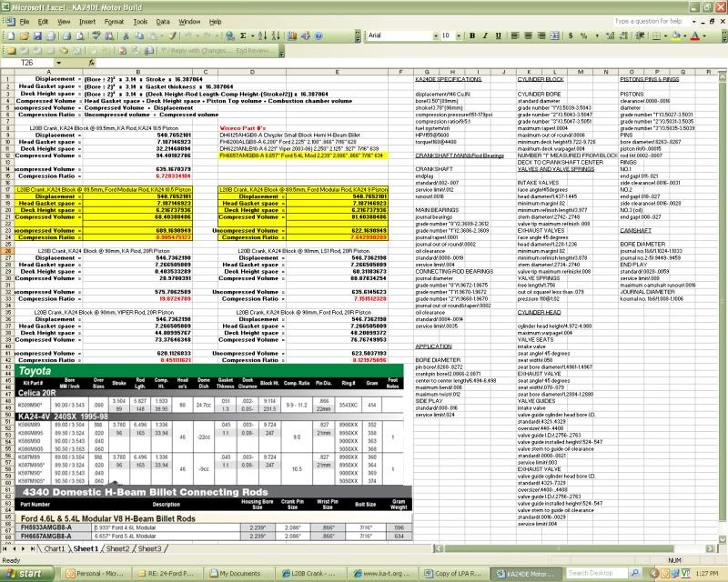Insert a hyperlink via the globe icon
728x582 pixels.
(x=229, y=35)
